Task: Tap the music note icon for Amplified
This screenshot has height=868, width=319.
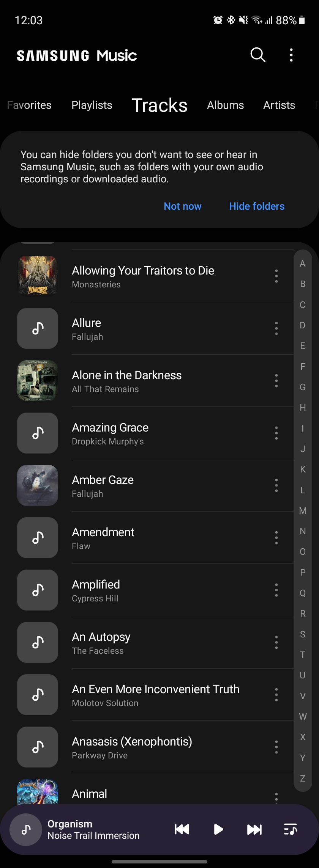Action: pyautogui.click(x=38, y=590)
